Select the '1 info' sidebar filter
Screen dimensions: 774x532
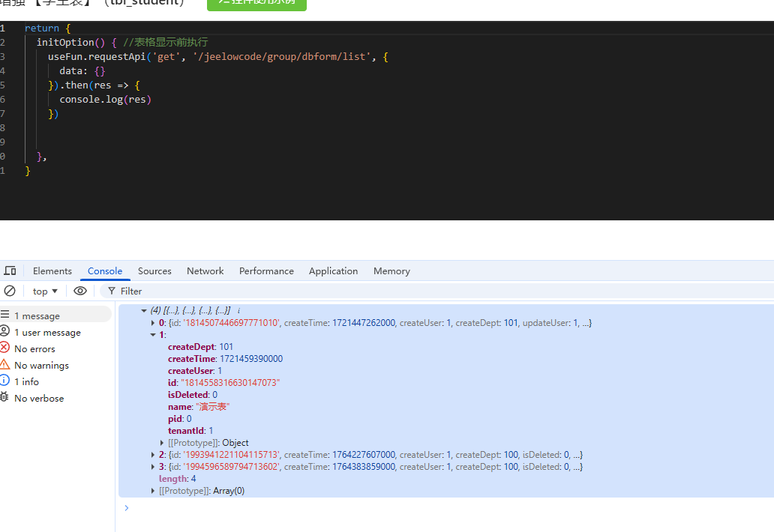click(x=26, y=381)
